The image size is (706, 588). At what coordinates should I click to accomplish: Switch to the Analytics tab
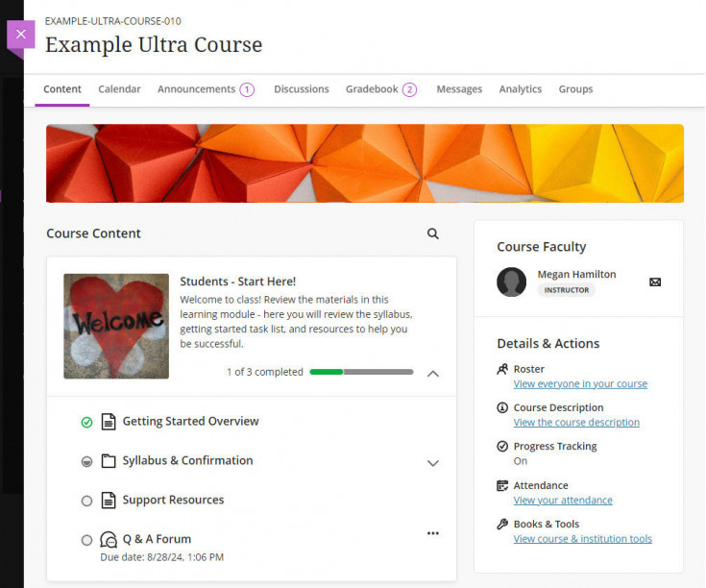(520, 89)
